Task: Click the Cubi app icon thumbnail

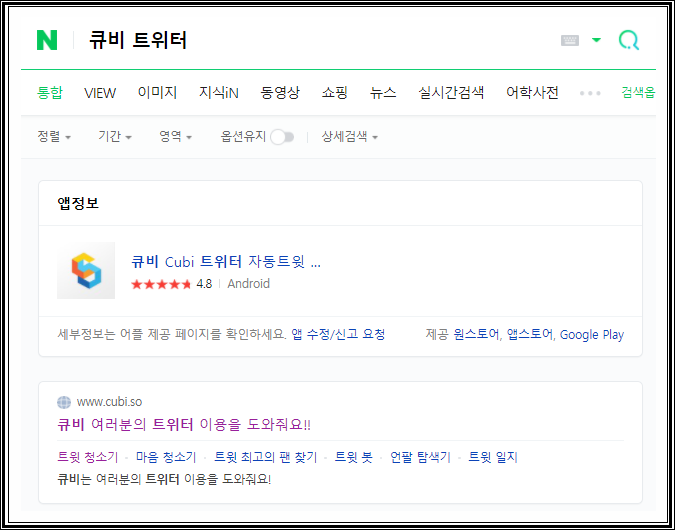Action: click(x=86, y=270)
